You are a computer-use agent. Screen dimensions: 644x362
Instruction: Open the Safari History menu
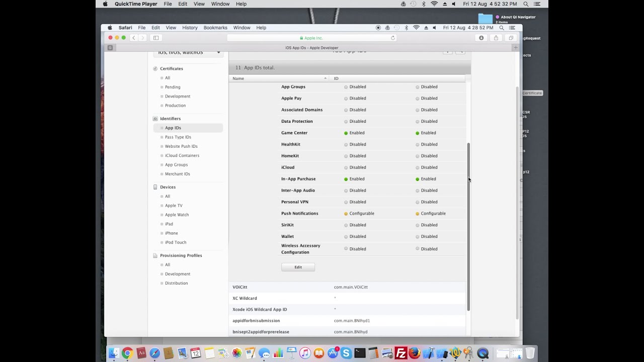190,28
